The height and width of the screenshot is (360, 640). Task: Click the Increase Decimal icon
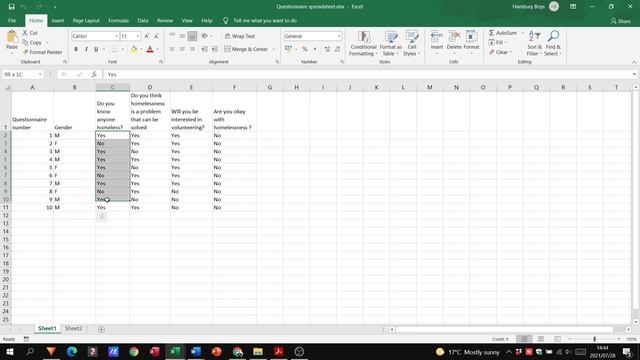[x=327, y=49]
